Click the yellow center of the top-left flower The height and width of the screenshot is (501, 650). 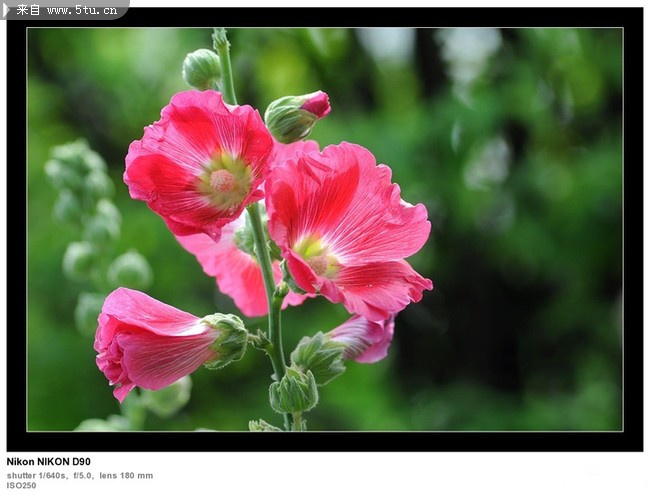coord(222,181)
